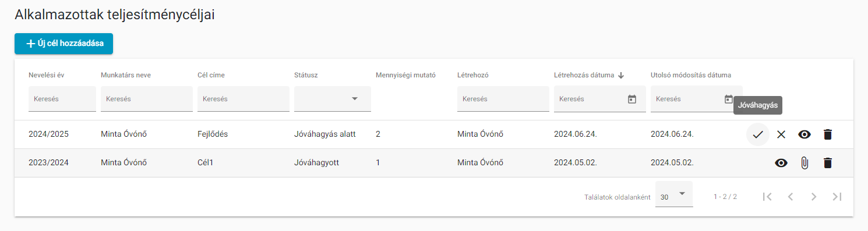Open the calendar picker for Létrehozás dátuma
This screenshot has width=868, height=231.
point(632,99)
